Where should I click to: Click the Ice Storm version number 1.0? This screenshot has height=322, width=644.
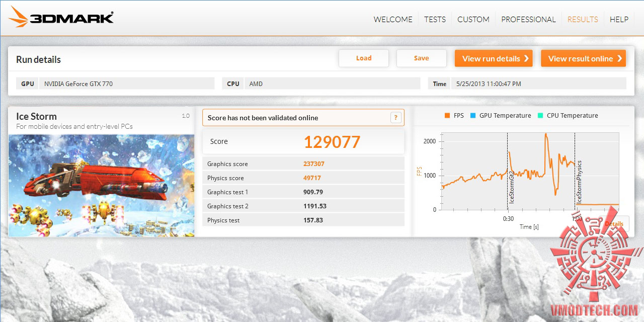(186, 116)
